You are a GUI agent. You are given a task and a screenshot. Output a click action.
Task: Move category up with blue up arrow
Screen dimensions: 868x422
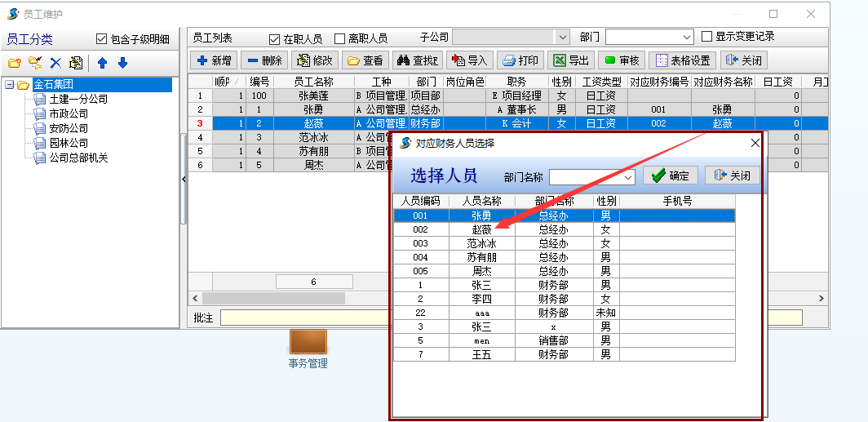pos(102,63)
